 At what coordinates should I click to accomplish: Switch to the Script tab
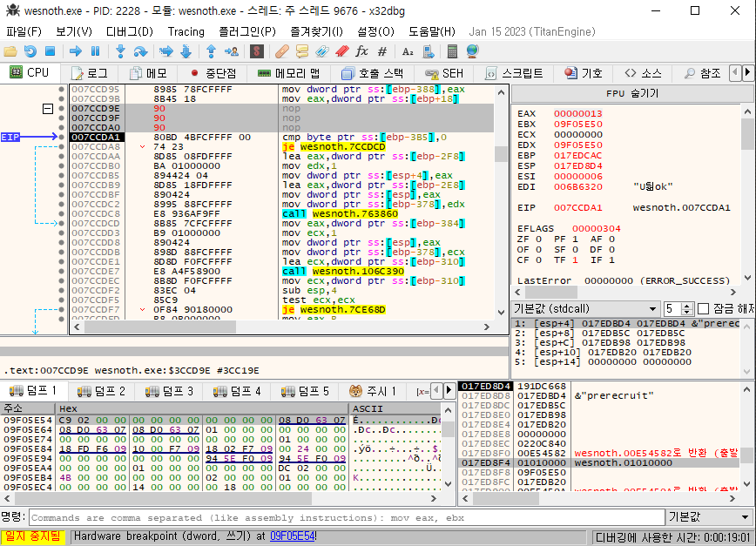pyautogui.click(x=514, y=73)
